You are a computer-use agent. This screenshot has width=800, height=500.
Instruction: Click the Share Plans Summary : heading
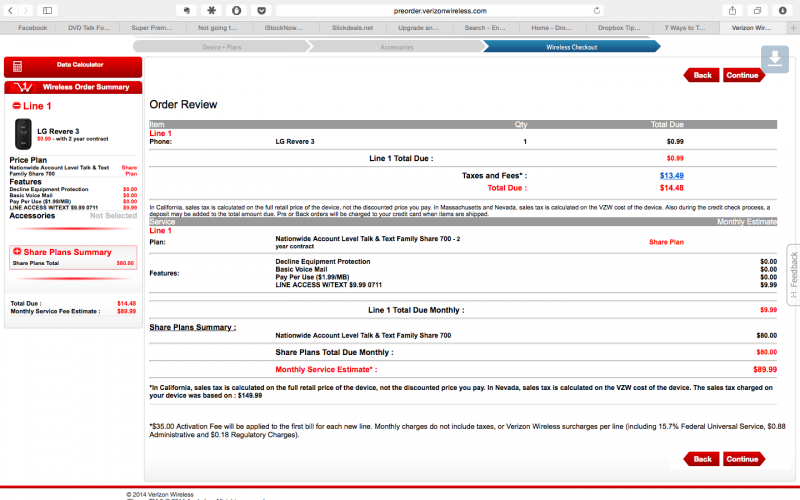tap(192, 327)
